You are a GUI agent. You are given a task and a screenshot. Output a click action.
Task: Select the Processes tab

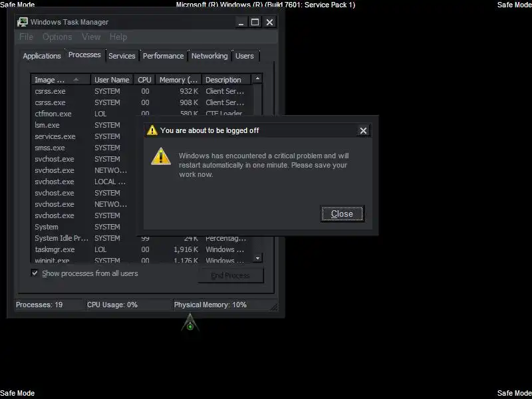pyautogui.click(x=84, y=55)
